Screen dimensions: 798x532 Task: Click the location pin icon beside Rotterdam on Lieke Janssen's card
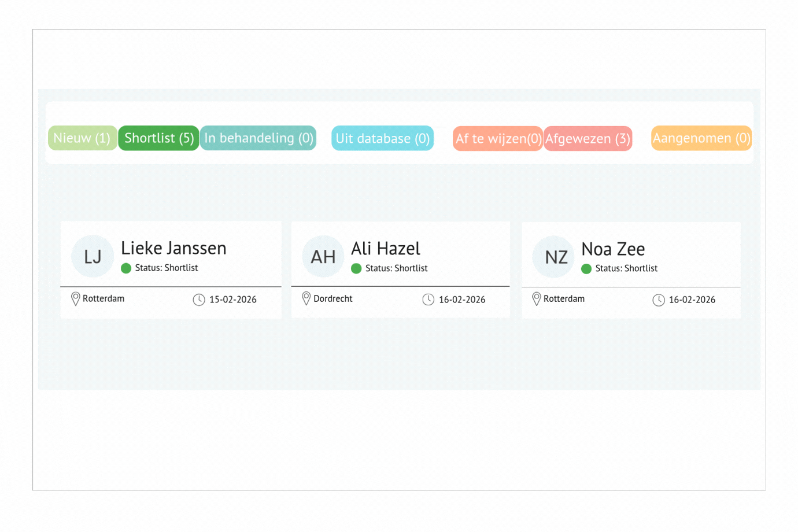75,299
